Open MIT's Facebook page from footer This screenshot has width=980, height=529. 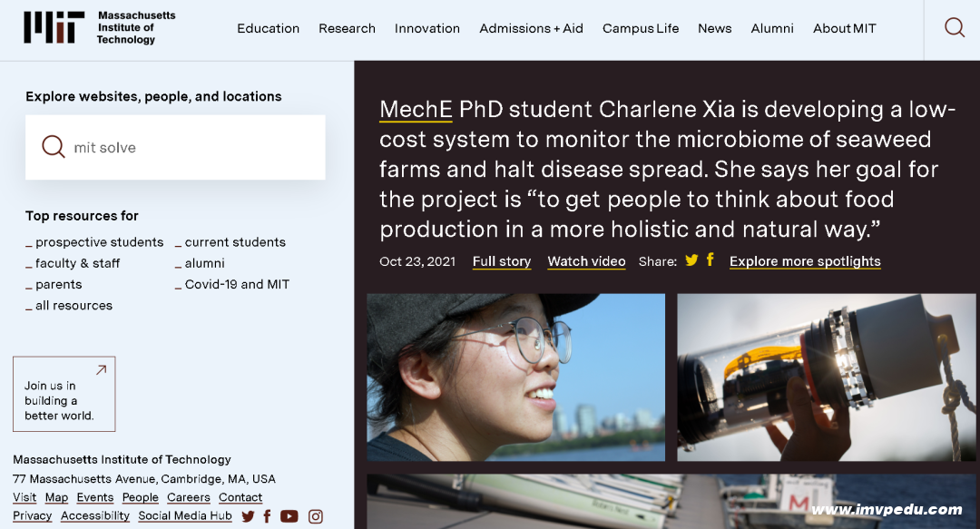[x=268, y=516]
